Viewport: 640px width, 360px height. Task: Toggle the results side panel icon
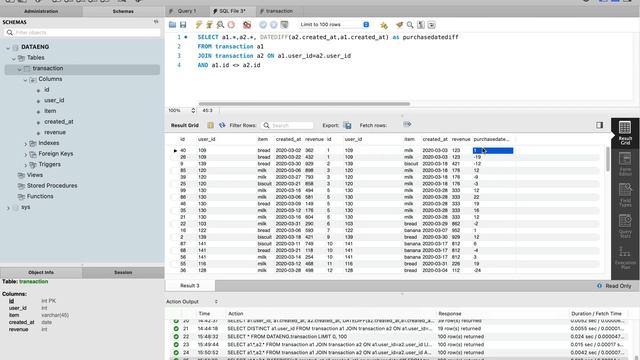[599, 125]
